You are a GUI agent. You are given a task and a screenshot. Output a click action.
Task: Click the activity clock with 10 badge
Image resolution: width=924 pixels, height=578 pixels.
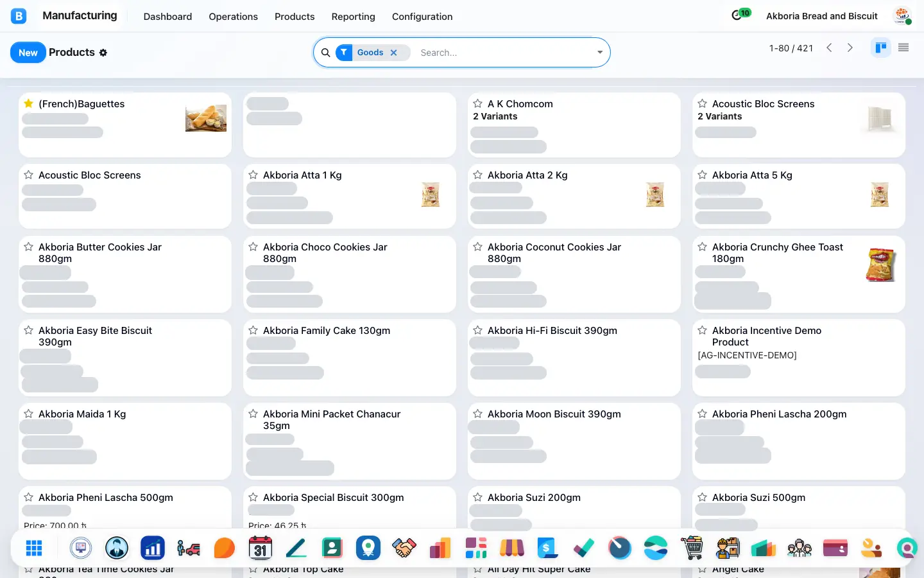point(738,15)
